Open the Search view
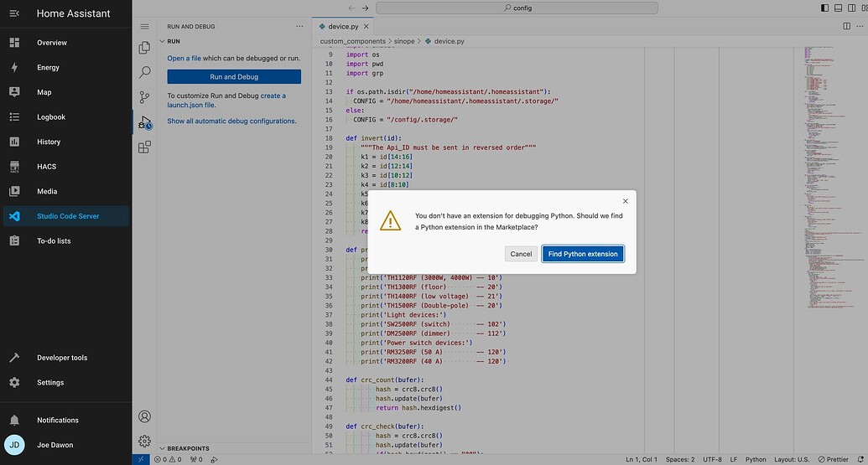Viewport: 868px width, 465px height. (144, 72)
